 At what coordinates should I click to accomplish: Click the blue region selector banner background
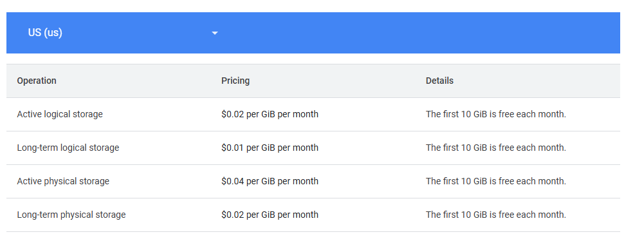click(313, 33)
